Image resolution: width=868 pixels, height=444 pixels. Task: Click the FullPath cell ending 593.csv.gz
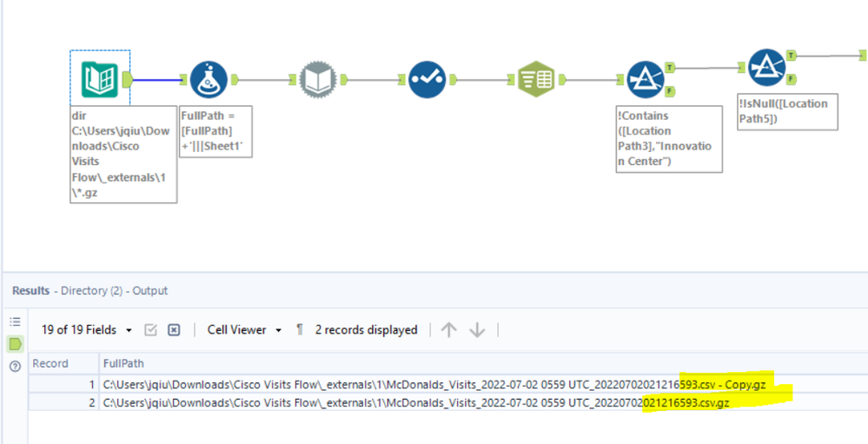click(483, 402)
